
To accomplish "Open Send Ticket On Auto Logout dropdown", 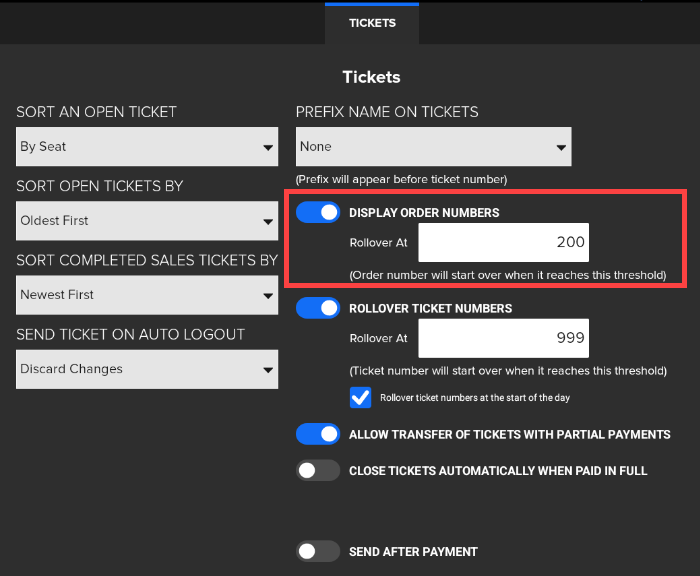I will coord(147,369).
